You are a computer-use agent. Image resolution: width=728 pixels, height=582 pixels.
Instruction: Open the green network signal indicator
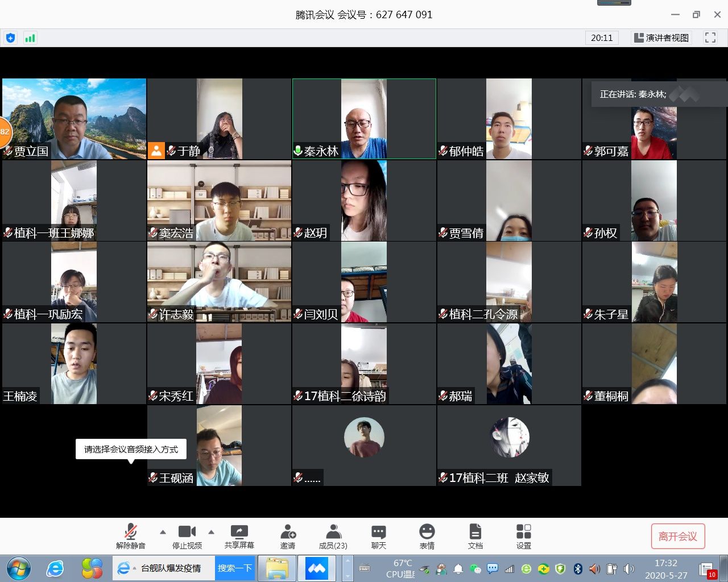point(30,38)
